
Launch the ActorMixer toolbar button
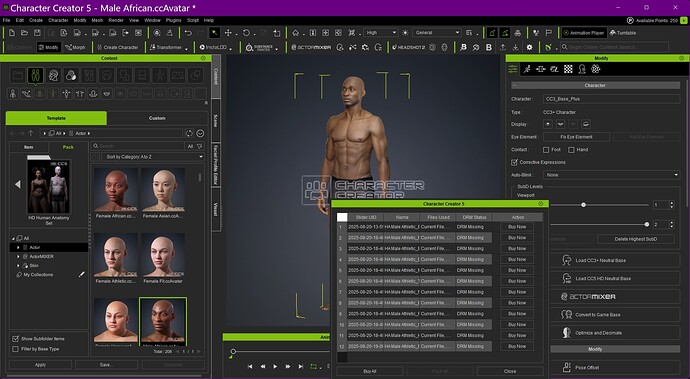click(311, 47)
